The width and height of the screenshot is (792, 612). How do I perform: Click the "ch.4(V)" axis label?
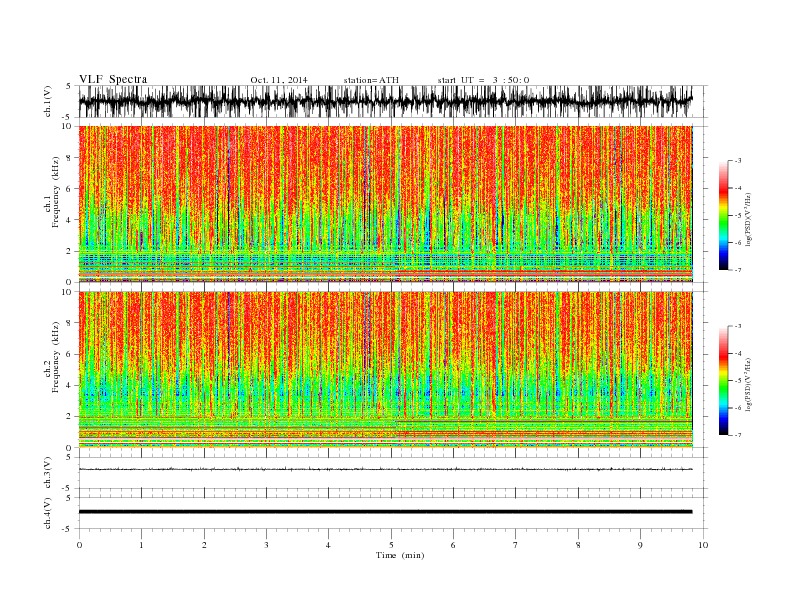(48, 513)
